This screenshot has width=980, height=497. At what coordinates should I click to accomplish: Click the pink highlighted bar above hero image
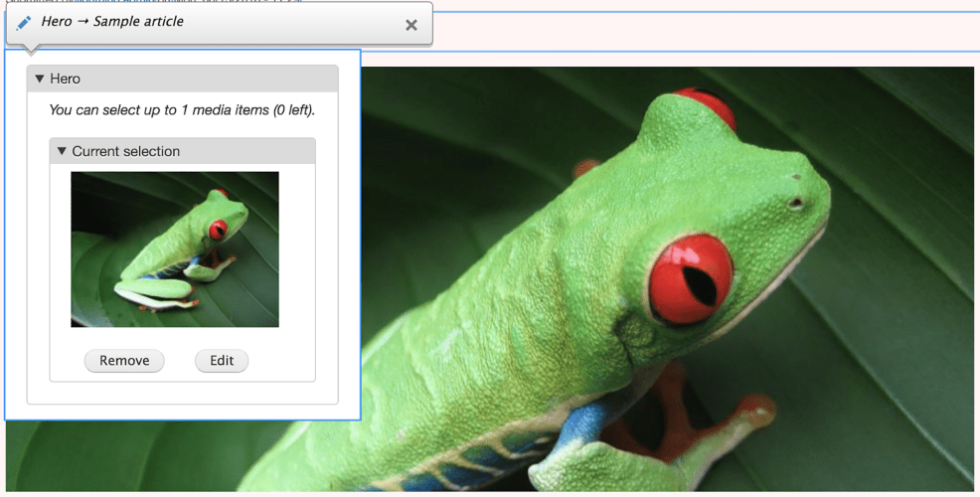[696, 32]
